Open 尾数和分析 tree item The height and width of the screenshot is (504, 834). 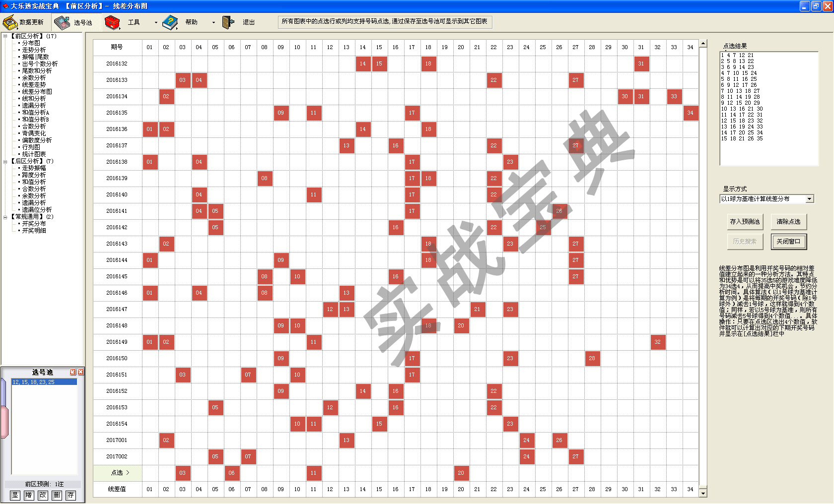pyautogui.click(x=37, y=71)
